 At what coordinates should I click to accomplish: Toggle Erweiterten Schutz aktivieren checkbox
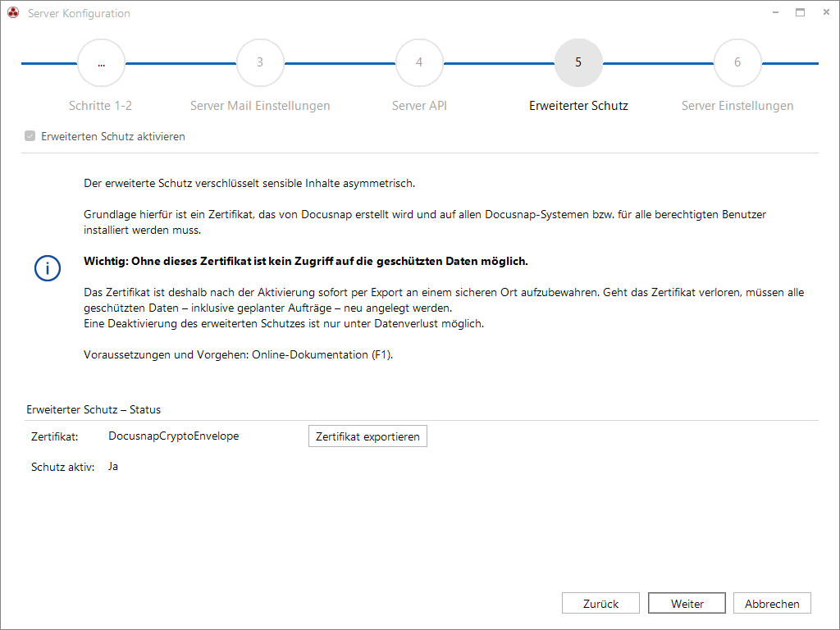click(30, 136)
